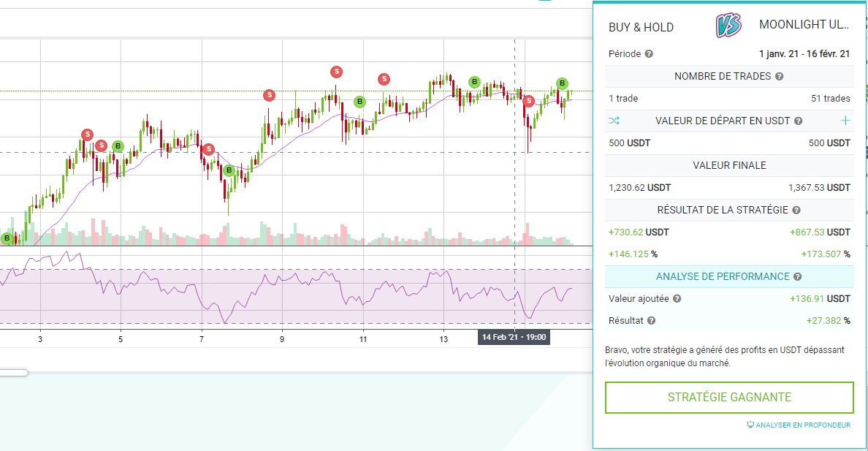This screenshot has width=868, height=451.
Task: Click the 14 Feb '21 - 19:00 time label
Action: coord(514,337)
